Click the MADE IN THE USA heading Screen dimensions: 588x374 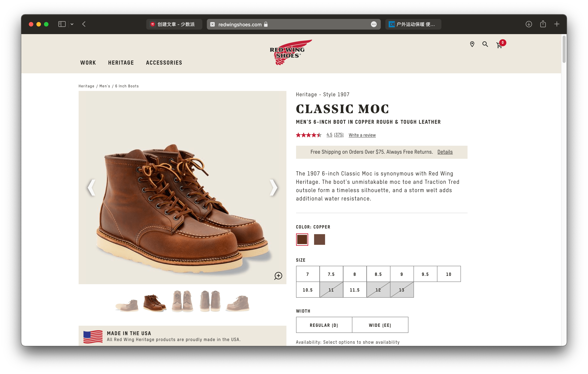(129, 333)
